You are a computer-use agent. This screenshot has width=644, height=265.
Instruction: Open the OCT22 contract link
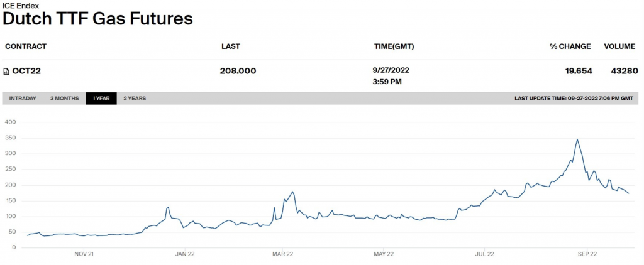pyautogui.click(x=26, y=71)
